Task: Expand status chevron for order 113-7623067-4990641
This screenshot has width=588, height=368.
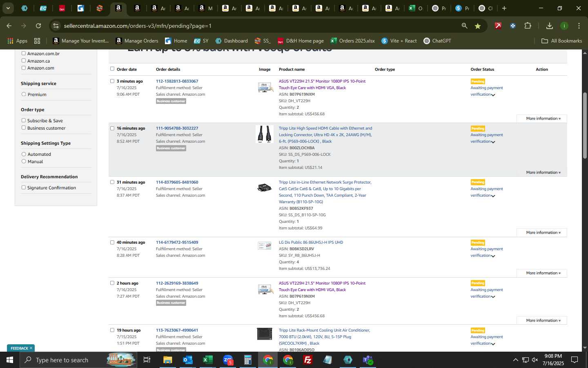Action: [493, 344]
